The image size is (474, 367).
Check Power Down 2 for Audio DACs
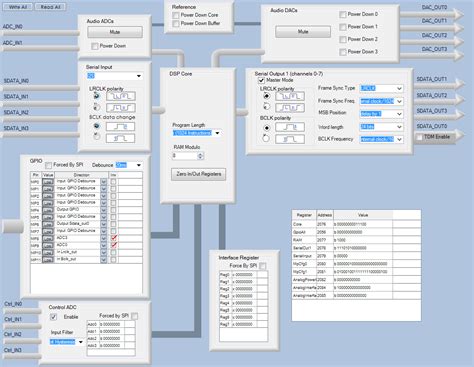tap(343, 40)
